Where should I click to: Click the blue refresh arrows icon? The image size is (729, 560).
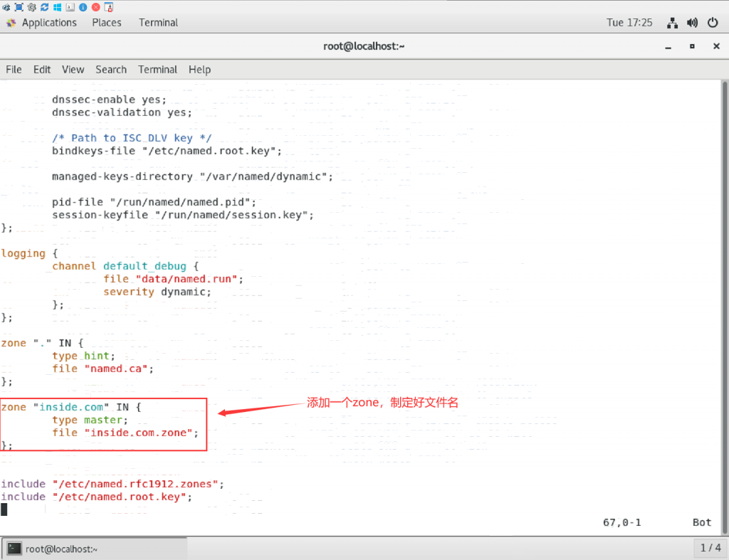[x=44, y=7]
